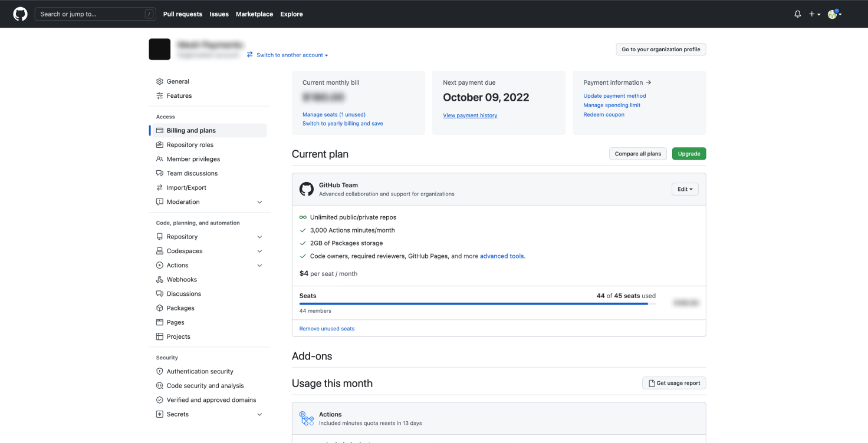Open the View payment history link
The width and height of the screenshot is (868, 443).
(470, 115)
